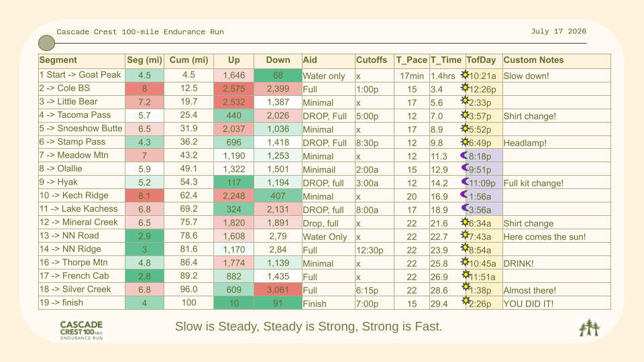Select the dark green 68 Down cell
Viewport: 644px width, 362px height.
click(278, 75)
